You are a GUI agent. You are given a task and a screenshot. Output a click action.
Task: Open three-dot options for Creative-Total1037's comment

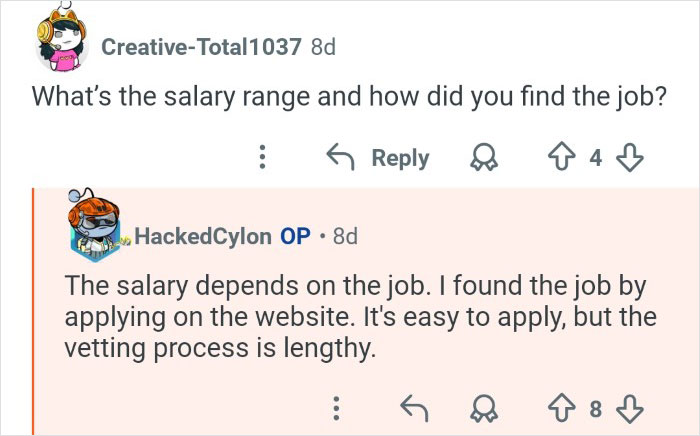263,157
